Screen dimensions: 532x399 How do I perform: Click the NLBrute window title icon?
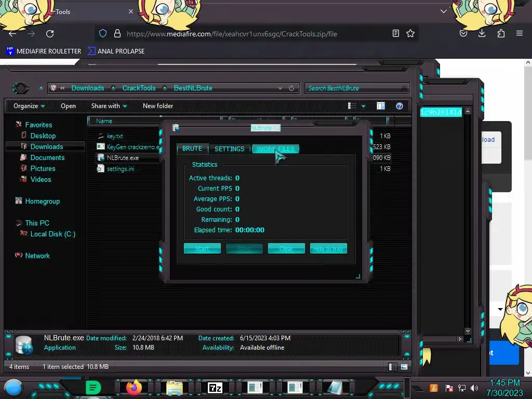pos(176,128)
